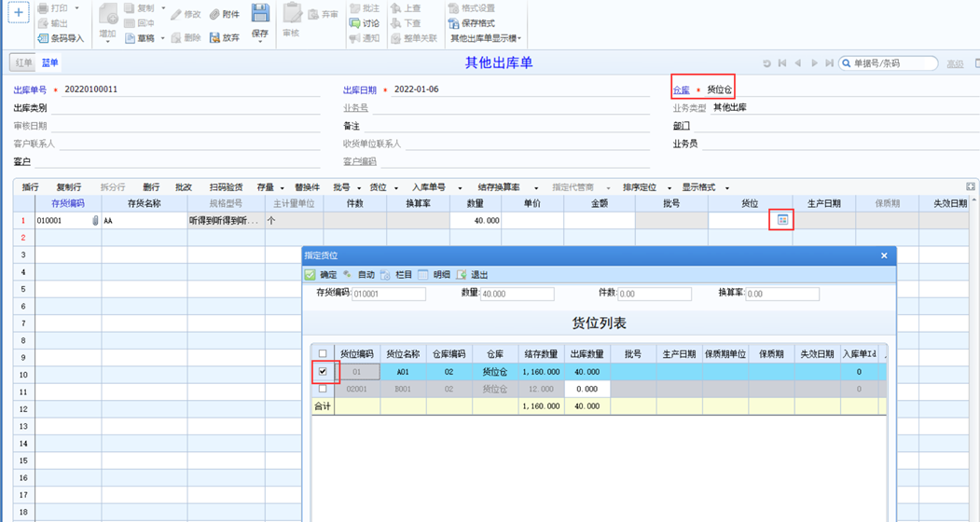This screenshot has width=980, height=522.
Task: Click the 格式设置 format settings icon
Action: tap(454, 8)
